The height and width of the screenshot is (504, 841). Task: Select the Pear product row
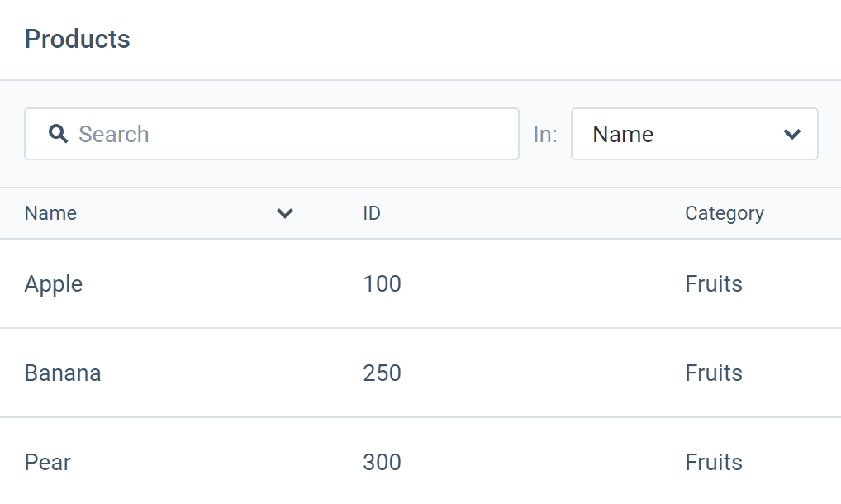(48, 463)
